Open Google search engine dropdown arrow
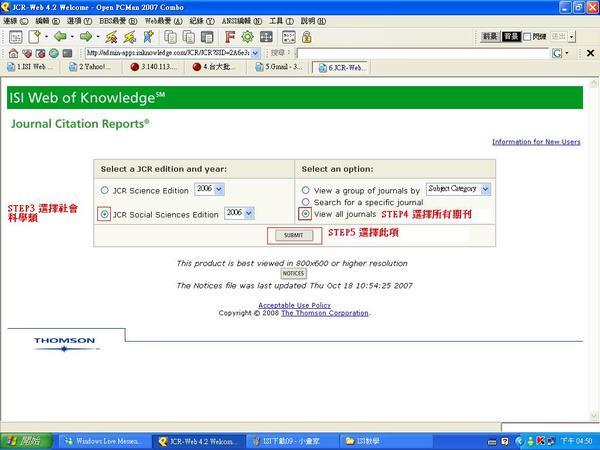Image resolution: width=600 pixels, height=450 pixels. click(x=567, y=53)
